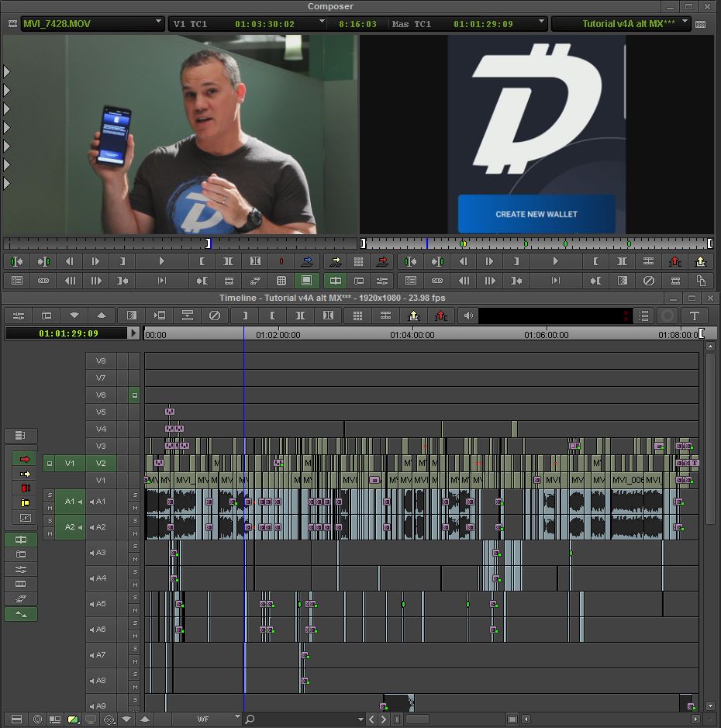The width and height of the screenshot is (721, 728).
Task: Click the speaker audio icon in timeline toolbar
Action: click(468, 316)
